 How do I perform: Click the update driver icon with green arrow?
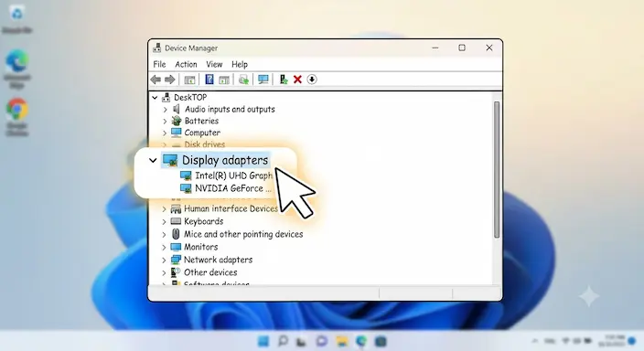pos(243,80)
